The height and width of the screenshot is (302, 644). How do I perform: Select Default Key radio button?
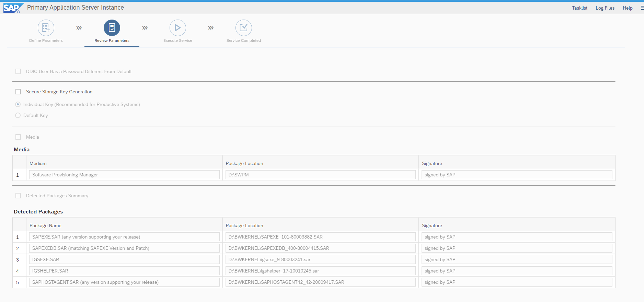pos(18,115)
